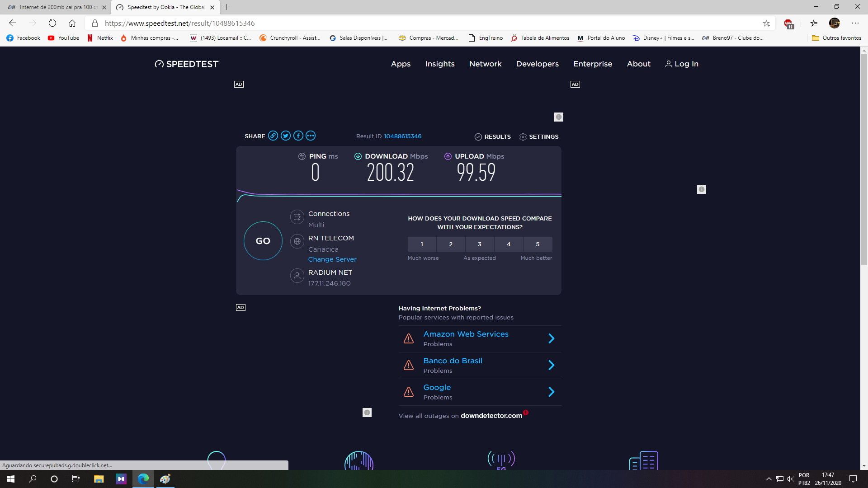
Task: Open the Developers menu
Action: point(538,64)
